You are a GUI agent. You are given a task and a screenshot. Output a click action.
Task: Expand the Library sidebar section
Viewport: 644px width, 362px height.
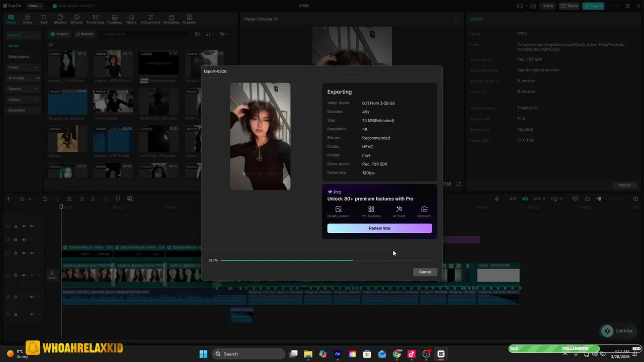[x=23, y=100]
